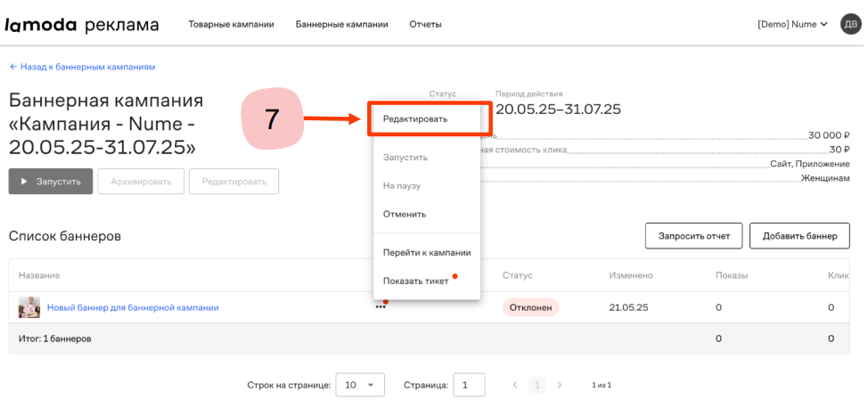Click the Название column header
This screenshot has height=416, width=868.
click(39, 275)
